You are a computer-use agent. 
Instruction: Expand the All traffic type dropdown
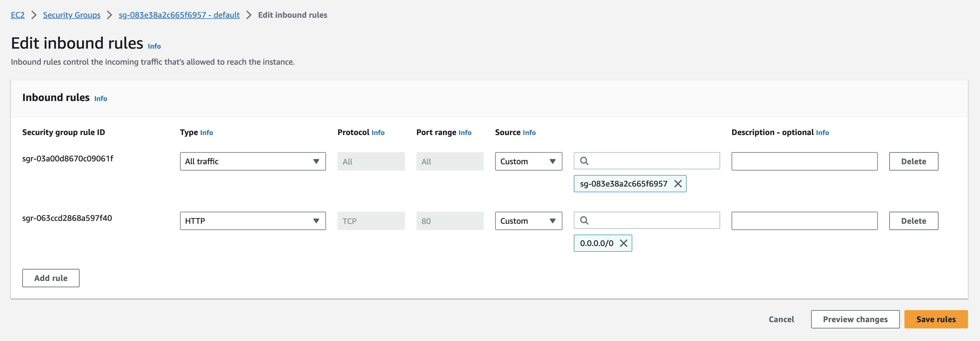pos(253,162)
